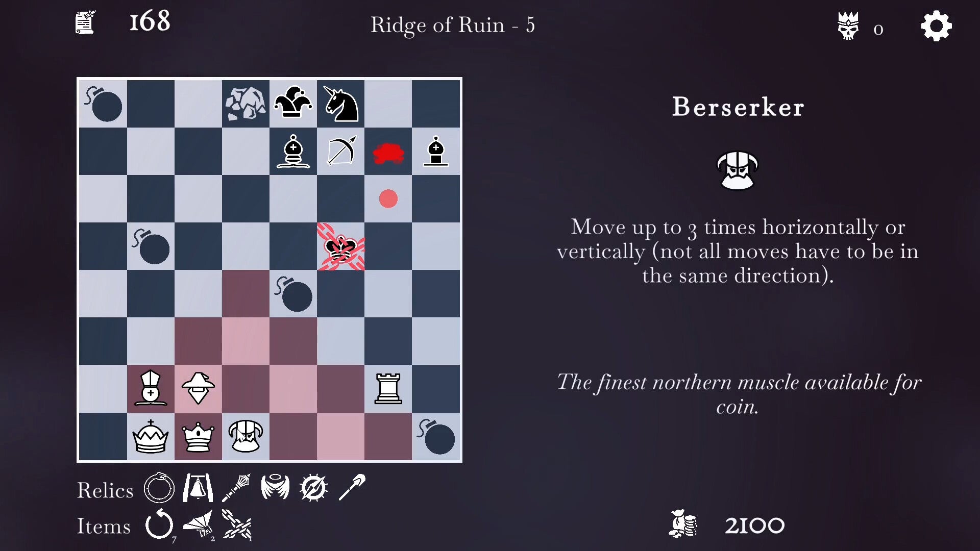Screen dimensions: 980x551
Task: Select the bell/banner relic icon
Action: pos(197,488)
